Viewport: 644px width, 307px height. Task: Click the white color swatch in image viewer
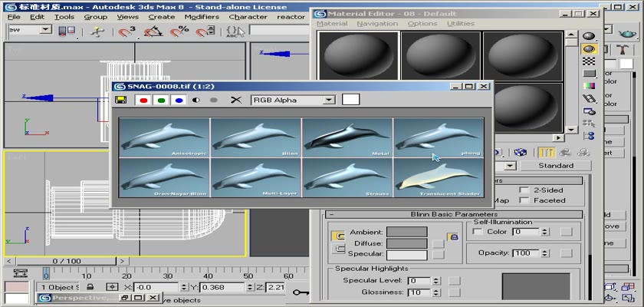351,100
